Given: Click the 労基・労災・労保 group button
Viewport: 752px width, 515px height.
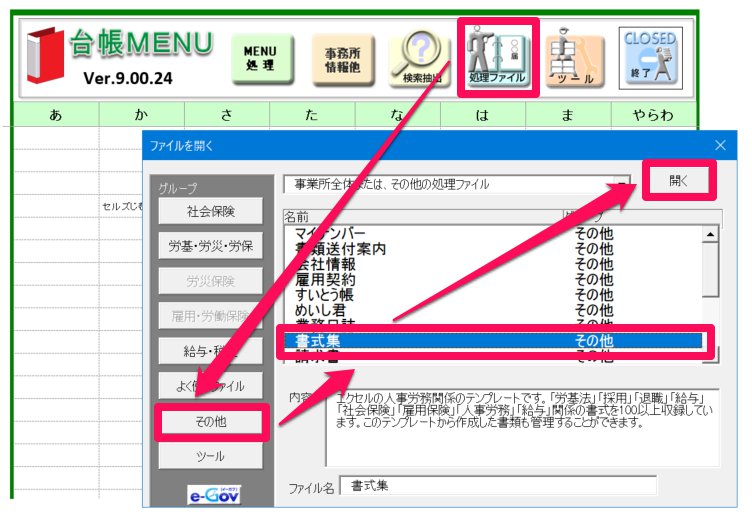Looking at the screenshot, I should [211, 246].
